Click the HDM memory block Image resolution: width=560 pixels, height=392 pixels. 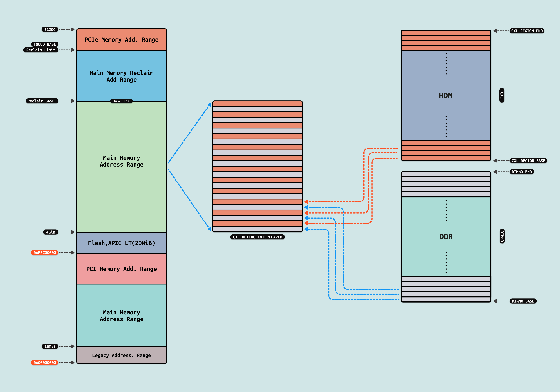(x=446, y=95)
